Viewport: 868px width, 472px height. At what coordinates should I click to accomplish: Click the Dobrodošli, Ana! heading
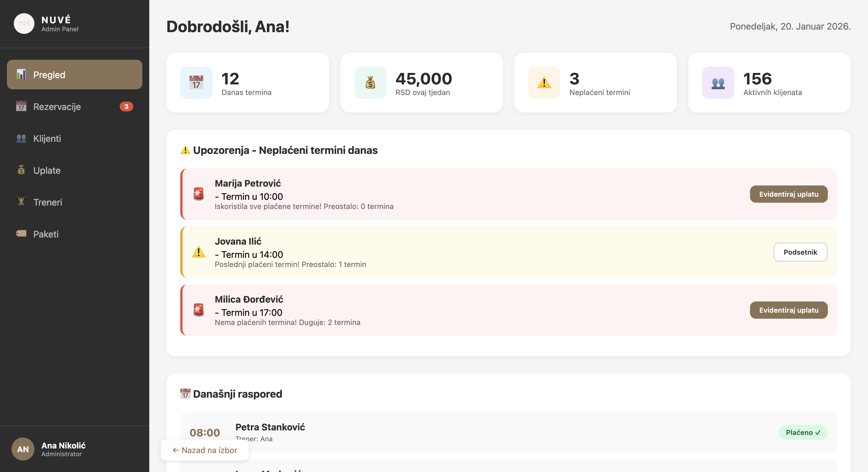click(x=228, y=27)
